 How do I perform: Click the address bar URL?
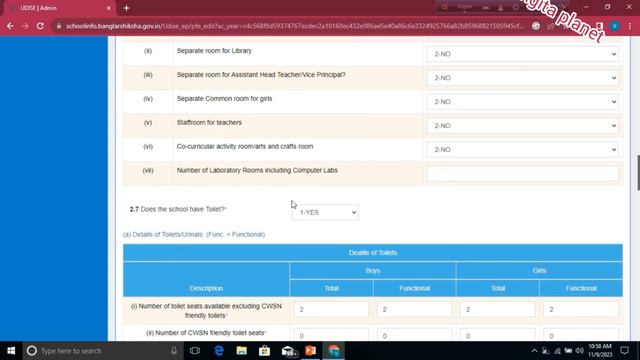(295, 26)
